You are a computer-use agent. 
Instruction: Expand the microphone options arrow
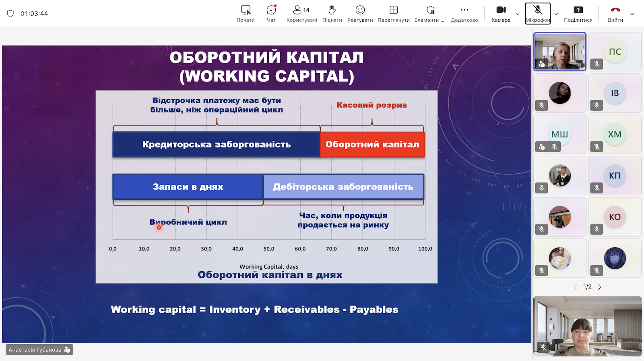(556, 14)
